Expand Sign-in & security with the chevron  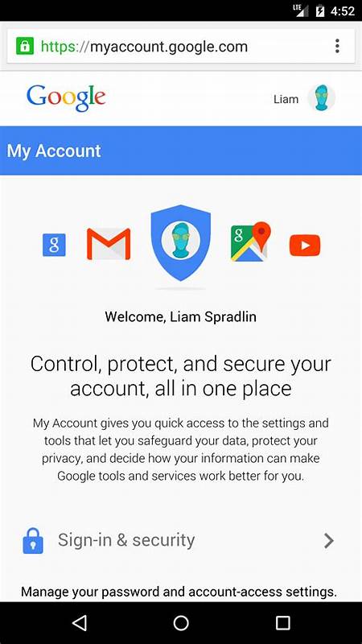tap(329, 541)
